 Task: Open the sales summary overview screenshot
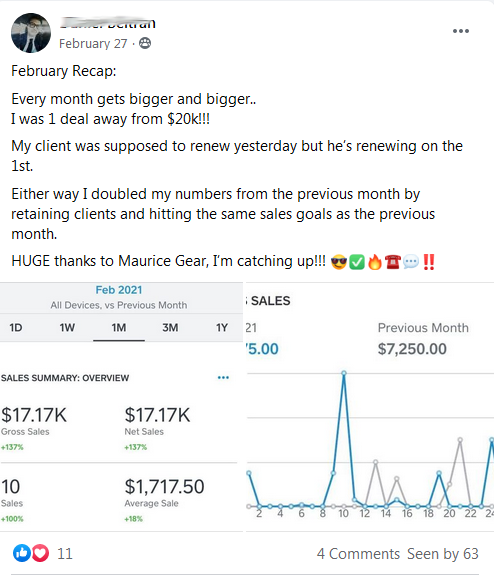point(121,407)
